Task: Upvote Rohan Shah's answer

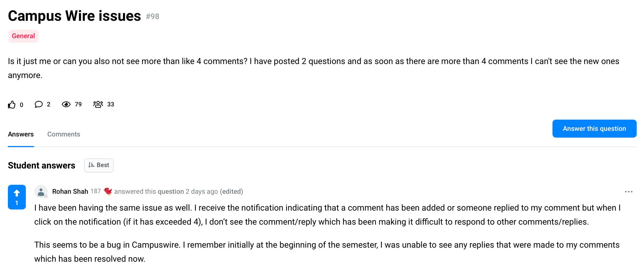Action: [x=17, y=197]
